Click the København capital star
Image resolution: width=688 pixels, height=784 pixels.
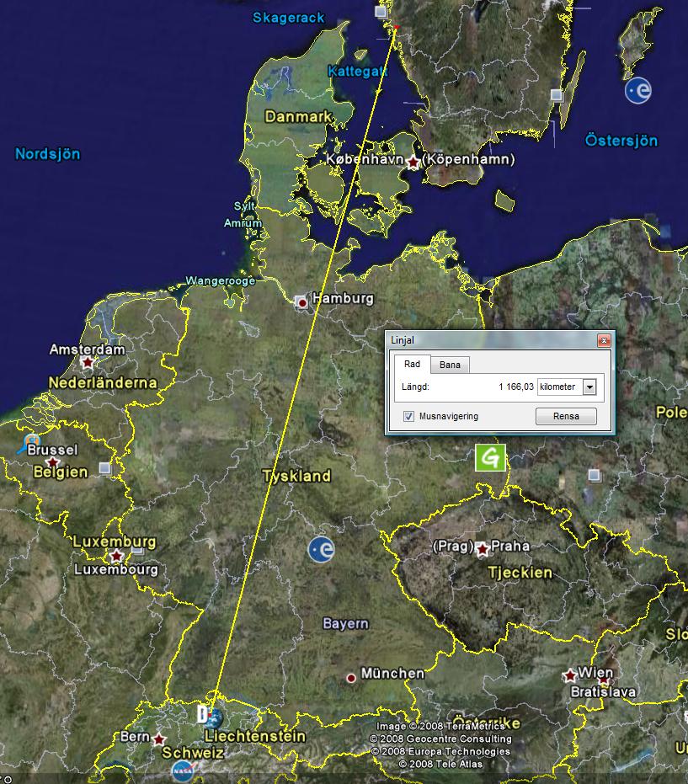(413, 163)
